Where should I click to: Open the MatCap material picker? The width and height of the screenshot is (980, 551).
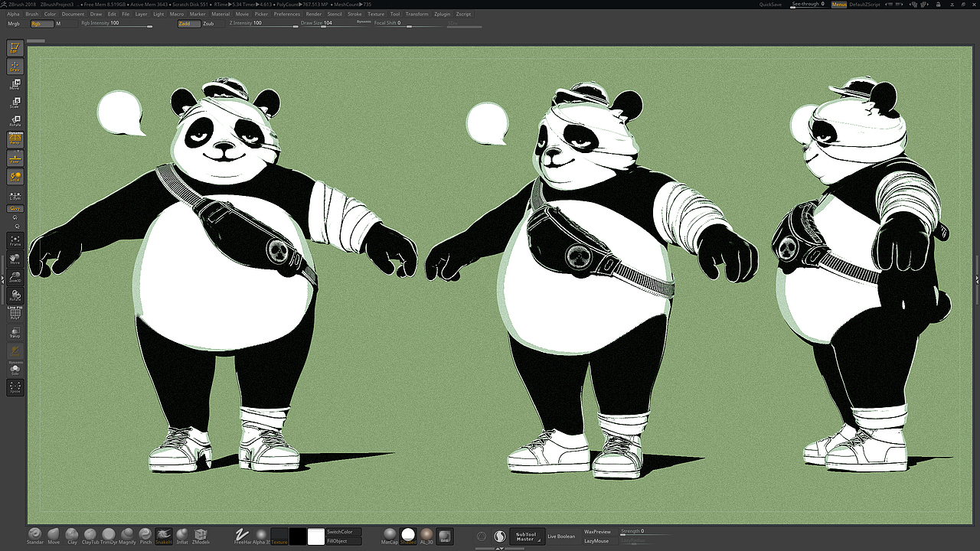pos(390,536)
